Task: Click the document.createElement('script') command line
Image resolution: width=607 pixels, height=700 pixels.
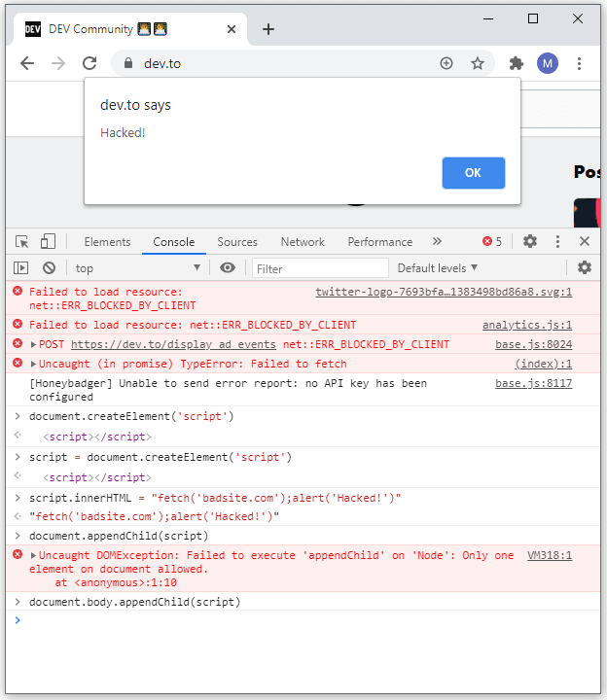Action: (131, 416)
